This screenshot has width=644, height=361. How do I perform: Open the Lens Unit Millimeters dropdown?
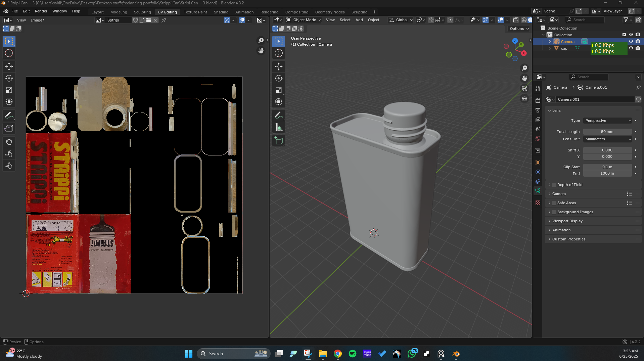point(608,139)
